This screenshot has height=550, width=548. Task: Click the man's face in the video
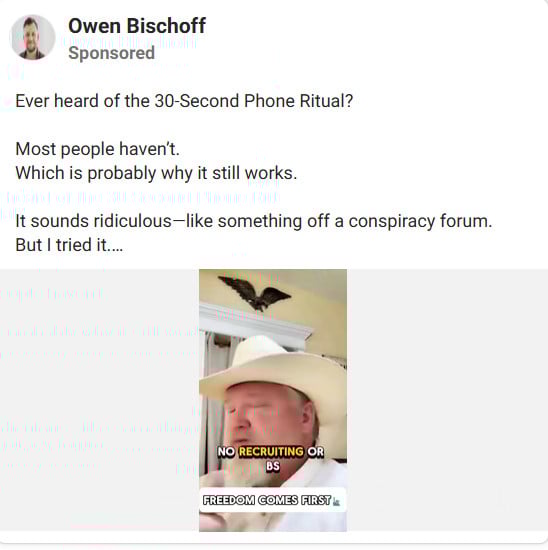[267, 417]
